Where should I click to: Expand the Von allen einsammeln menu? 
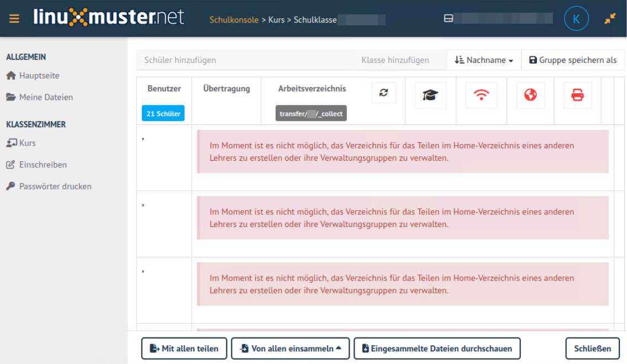point(290,349)
